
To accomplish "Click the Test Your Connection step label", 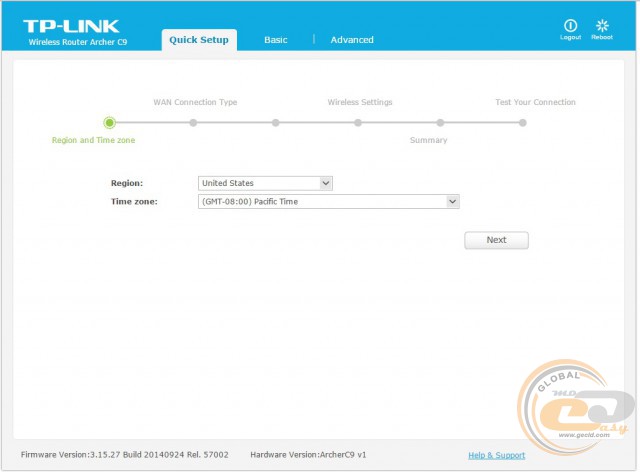I will [535, 102].
